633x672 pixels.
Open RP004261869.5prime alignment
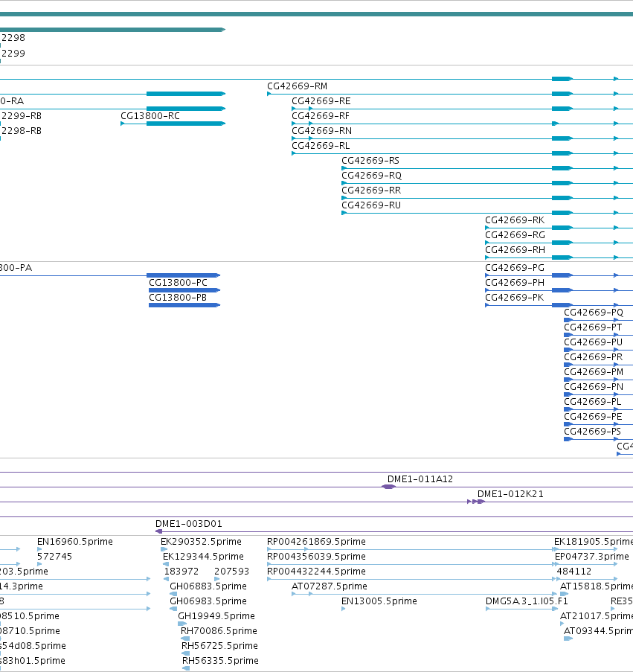click(317, 542)
